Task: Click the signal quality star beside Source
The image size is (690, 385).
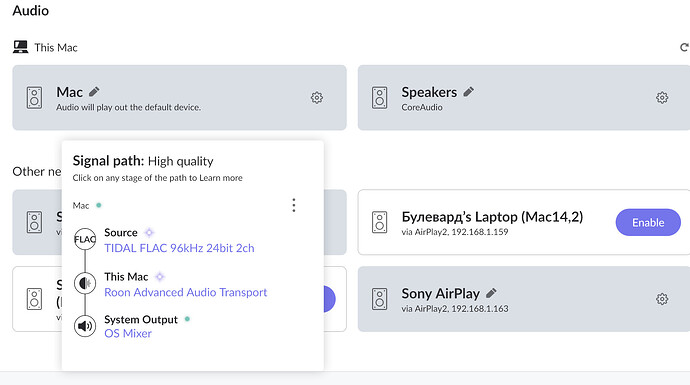Action: click(x=149, y=232)
